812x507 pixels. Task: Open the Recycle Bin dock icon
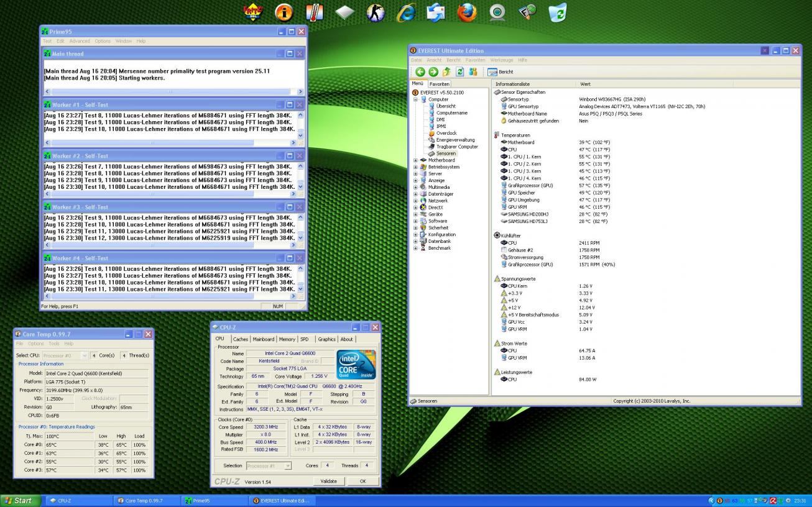coord(557,12)
